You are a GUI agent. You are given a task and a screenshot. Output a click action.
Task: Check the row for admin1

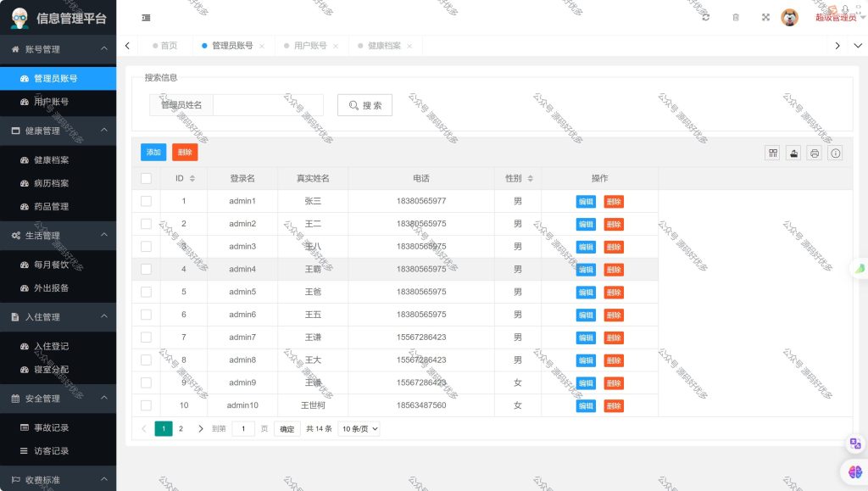(146, 201)
